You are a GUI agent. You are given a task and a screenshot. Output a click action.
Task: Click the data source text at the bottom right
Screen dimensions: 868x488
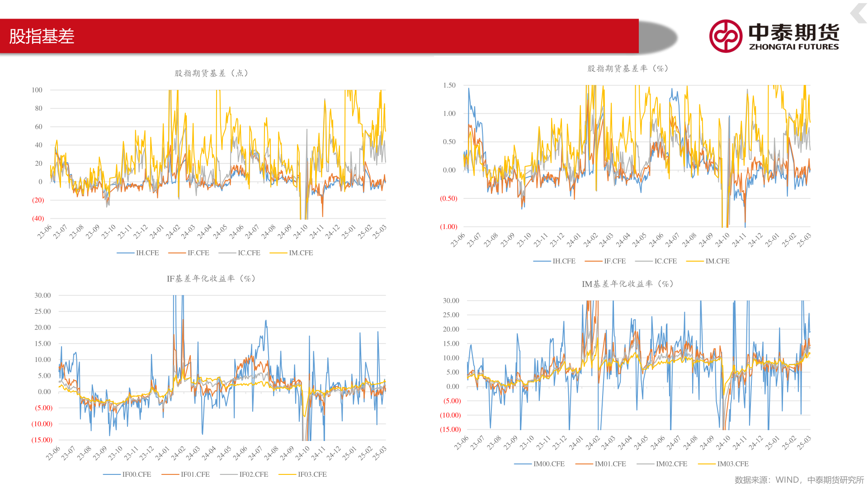tap(799, 480)
